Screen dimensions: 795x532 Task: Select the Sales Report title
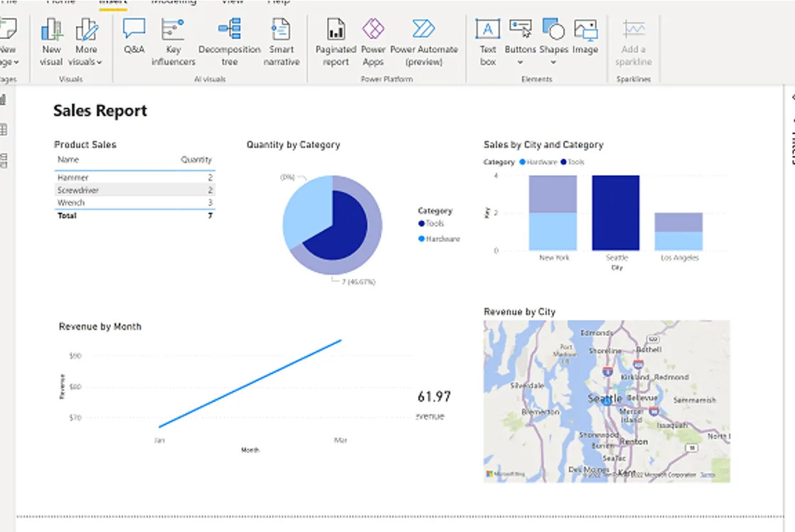point(100,110)
